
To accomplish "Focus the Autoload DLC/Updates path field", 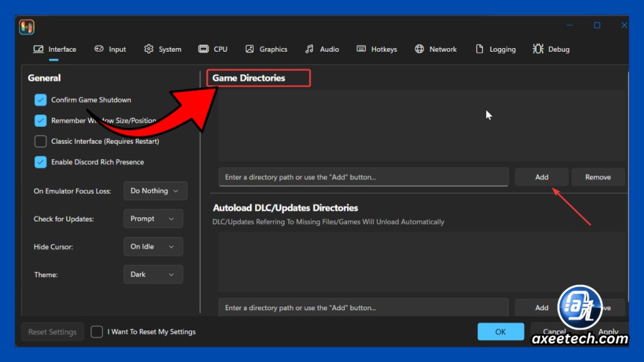I will (x=364, y=308).
